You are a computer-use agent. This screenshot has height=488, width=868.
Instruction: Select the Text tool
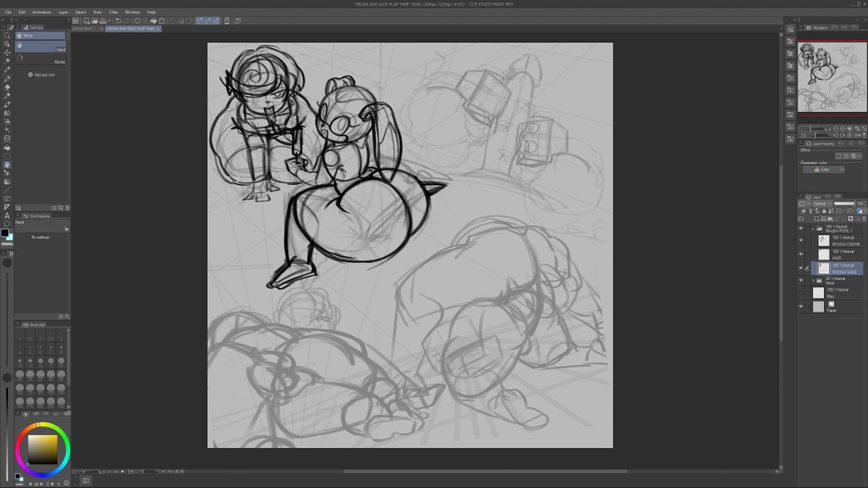click(7, 215)
